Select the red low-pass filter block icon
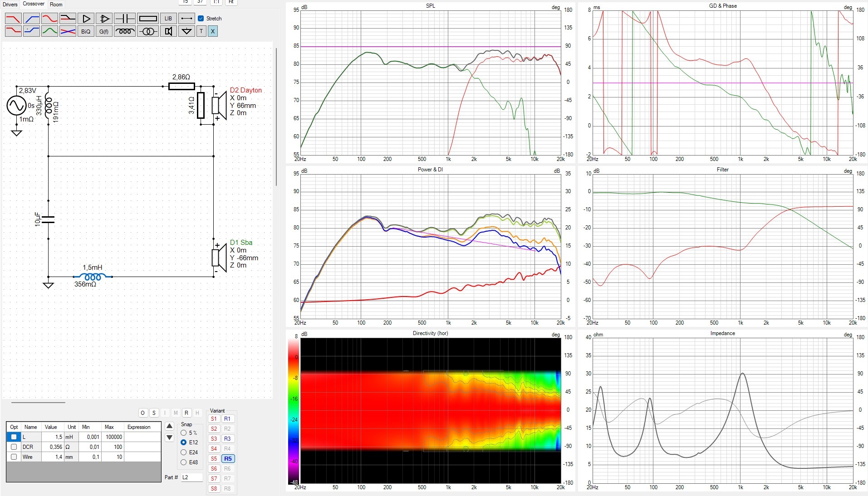This screenshot has height=496, width=868. [13, 19]
